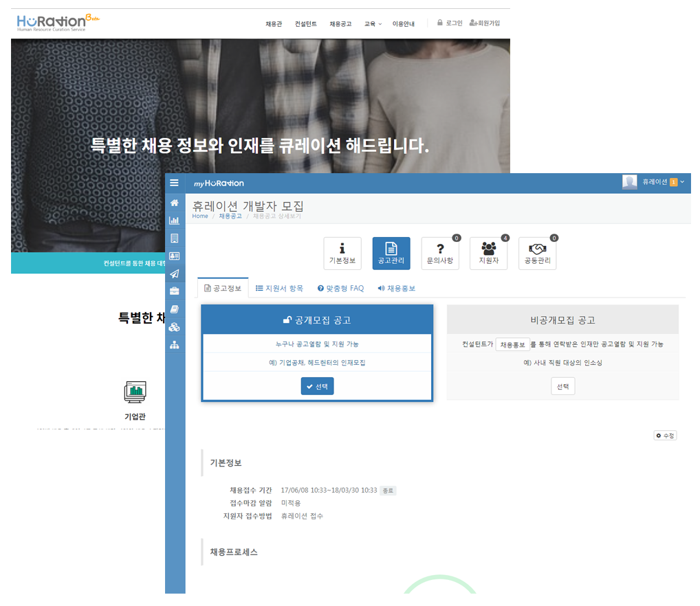This screenshot has width=700, height=606.
Task: Click the book icon in the sidebar
Action: (175, 309)
